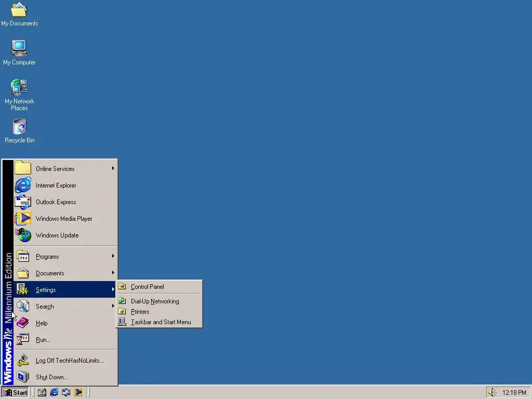Launch Internet Explorer from Quick Launch
Viewport: 532px width, 399px height.
(x=54, y=393)
